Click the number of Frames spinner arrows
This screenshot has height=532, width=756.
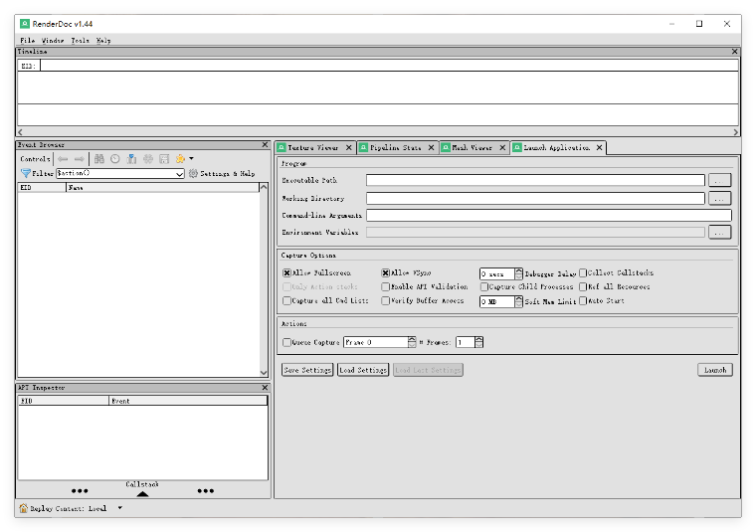[478, 342]
